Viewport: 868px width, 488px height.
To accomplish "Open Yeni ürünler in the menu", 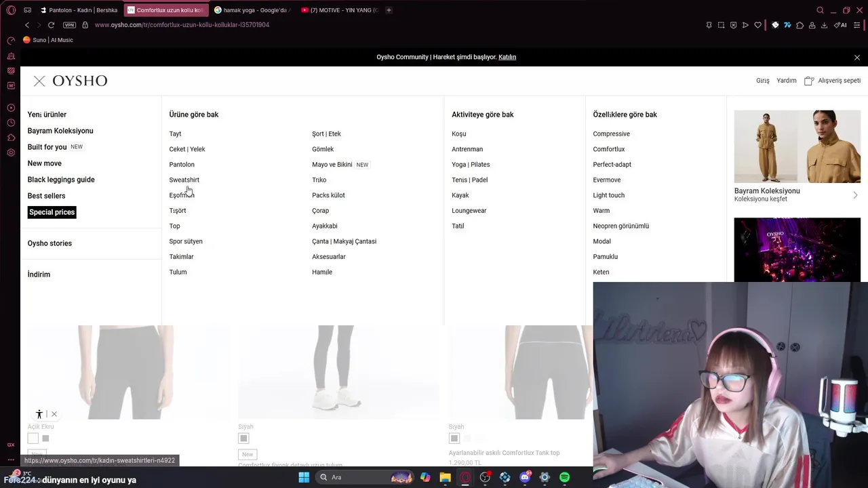I will click(x=47, y=115).
